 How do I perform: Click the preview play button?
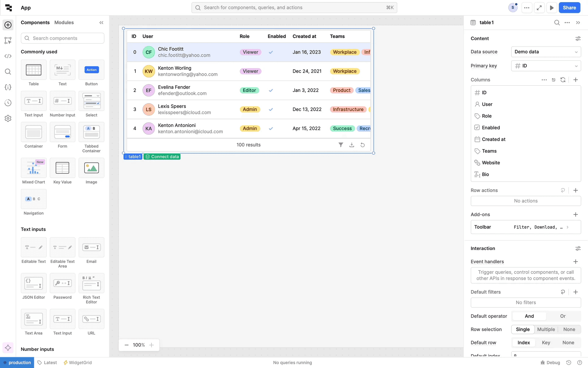coord(552,8)
